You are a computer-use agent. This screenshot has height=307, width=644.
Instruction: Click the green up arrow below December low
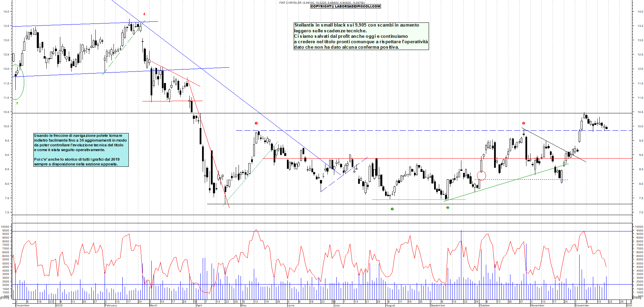(x=17, y=103)
